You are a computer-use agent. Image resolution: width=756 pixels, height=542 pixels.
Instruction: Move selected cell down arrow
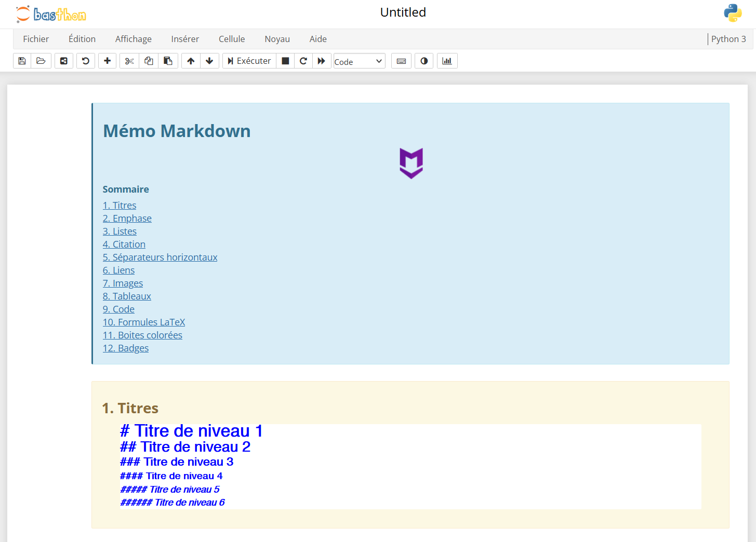click(x=209, y=61)
